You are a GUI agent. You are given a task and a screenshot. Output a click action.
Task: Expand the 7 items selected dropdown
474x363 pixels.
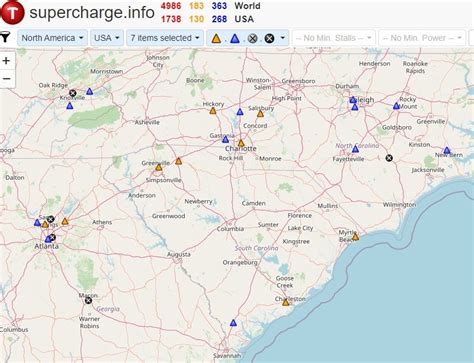[165, 38]
